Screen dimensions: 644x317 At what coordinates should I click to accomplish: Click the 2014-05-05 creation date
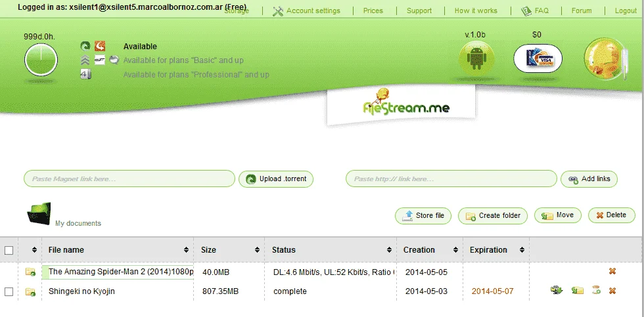coord(426,272)
